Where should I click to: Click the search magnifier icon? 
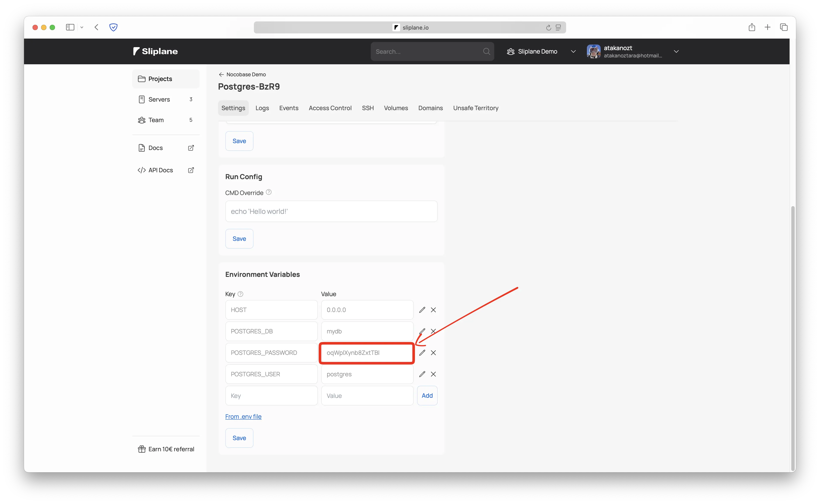[486, 51]
